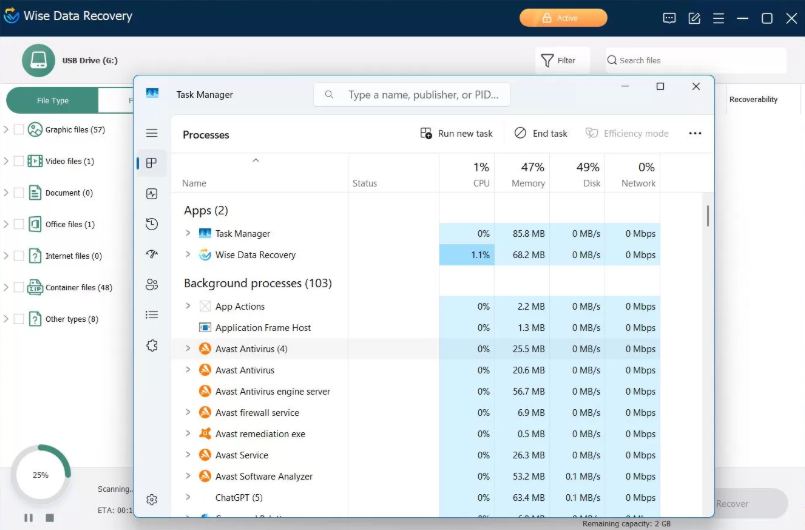Select the File Type tab
The height and width of the screenshot is (530, 805).
[x=52, y=101]
